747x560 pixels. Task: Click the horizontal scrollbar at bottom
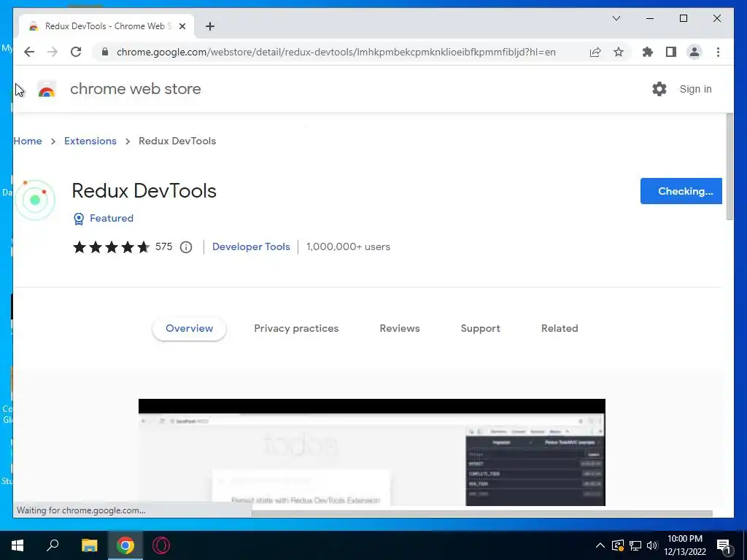(481, 513)
